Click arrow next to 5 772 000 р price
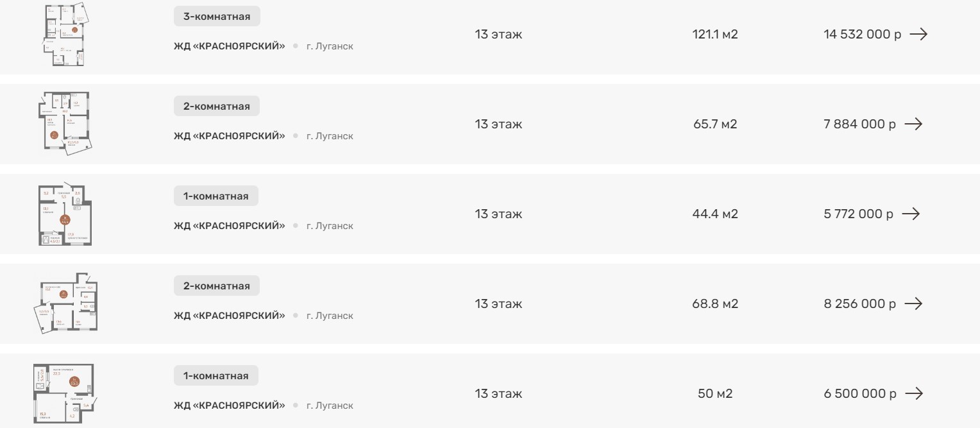980x428 pixels. (911, 214)
